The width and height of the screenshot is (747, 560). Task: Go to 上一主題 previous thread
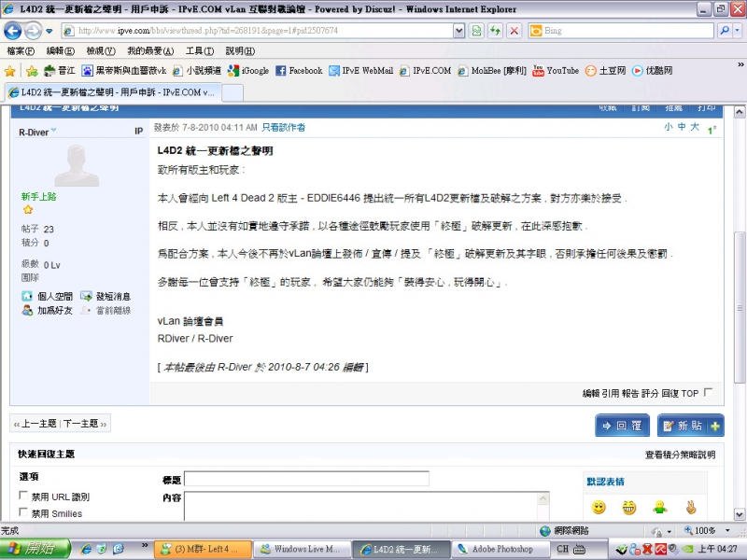(x=39, y=424)
